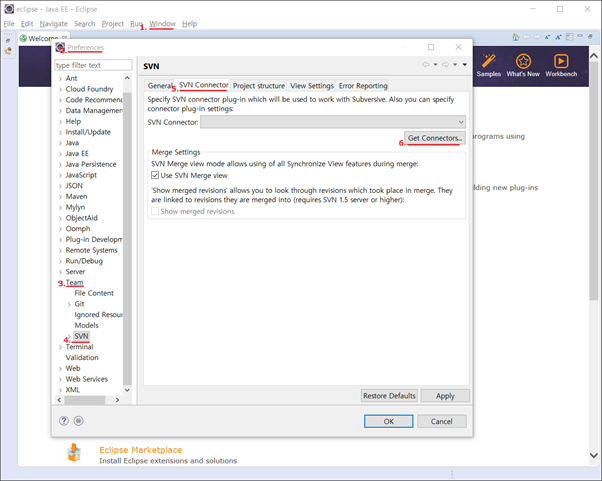Expand the XML tree node
This screenshot has height=481, width=602.
(x=60, y=390)
